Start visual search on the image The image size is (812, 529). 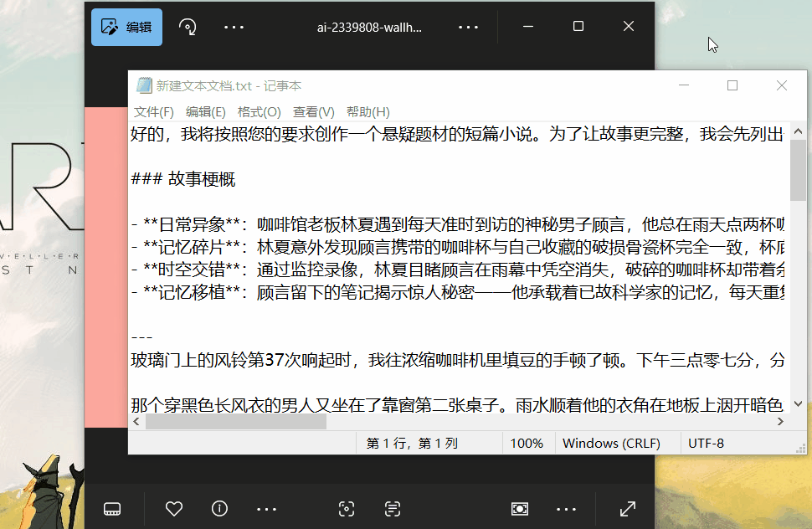click(347, 508)
